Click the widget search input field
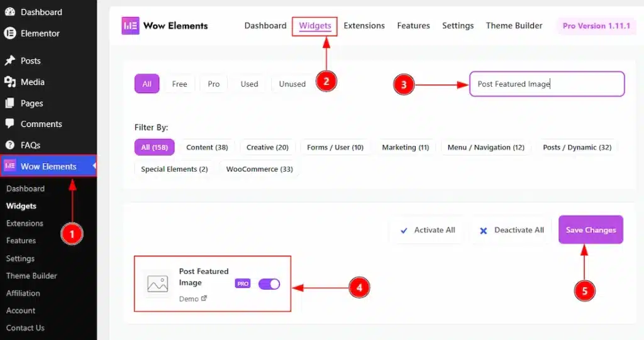This screenshot has height=340, width=644. [x=547, y=84]
